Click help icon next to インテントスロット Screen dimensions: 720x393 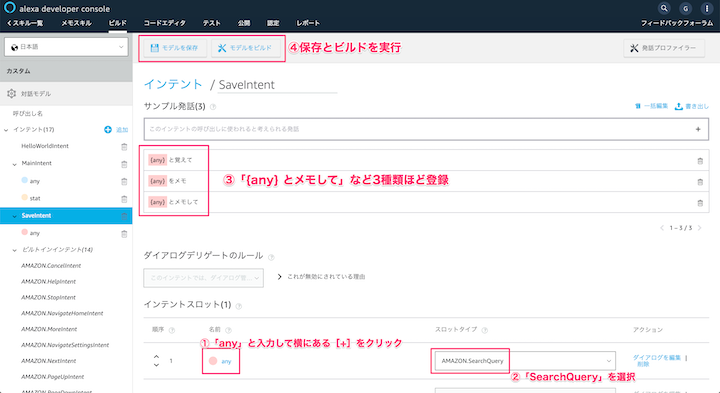pyautogui.click(x=239, y=306)
